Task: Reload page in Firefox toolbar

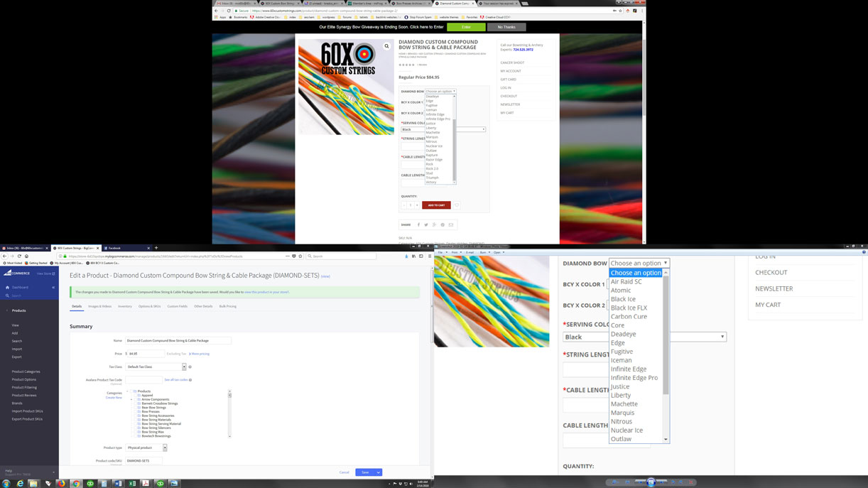Action: pyautogui.click(x=19, y=256)
